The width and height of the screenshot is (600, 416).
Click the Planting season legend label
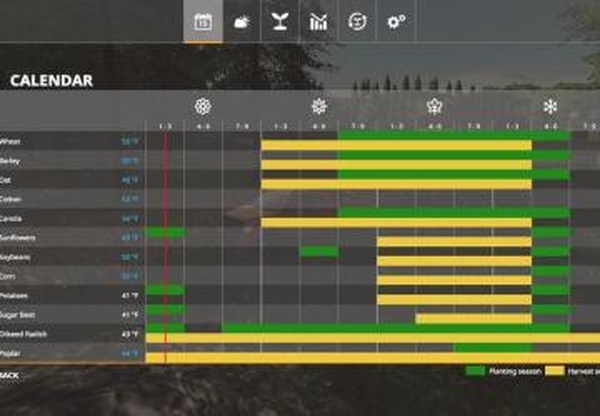515,371
